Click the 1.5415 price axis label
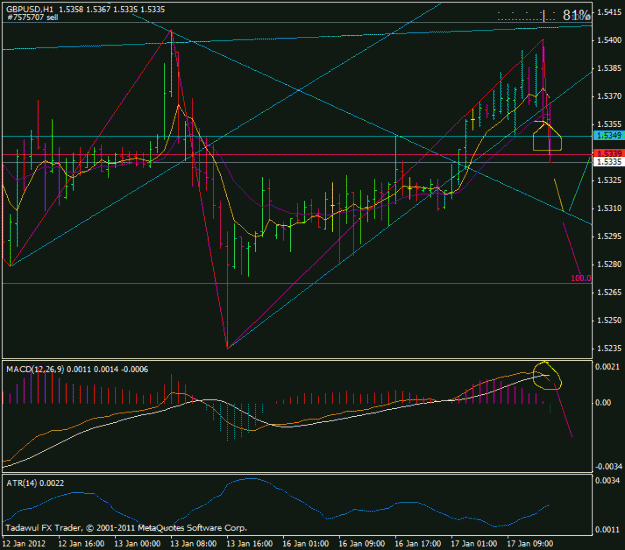 pos(609,12)
